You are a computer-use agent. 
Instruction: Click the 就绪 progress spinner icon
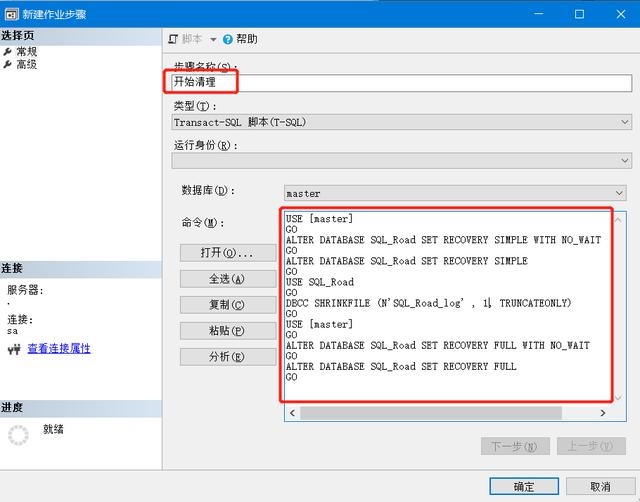tap(18, 435)
